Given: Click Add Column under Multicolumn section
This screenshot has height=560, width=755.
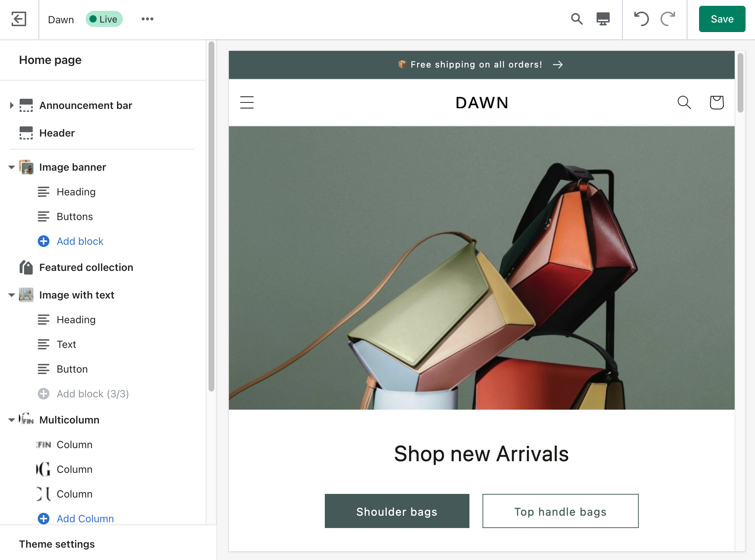Looking at the screenshot, I should [85, 519].
